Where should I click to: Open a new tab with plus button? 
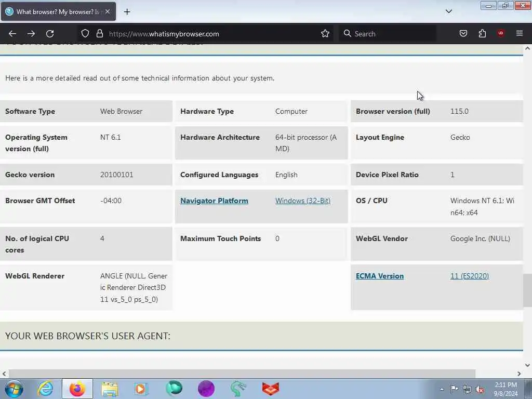[127, 12]
